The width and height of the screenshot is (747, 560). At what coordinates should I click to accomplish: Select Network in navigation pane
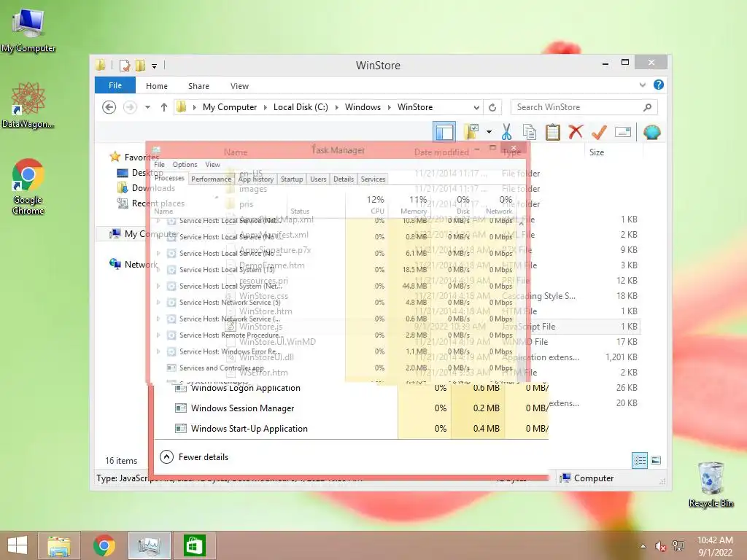[x=133, y=264]
